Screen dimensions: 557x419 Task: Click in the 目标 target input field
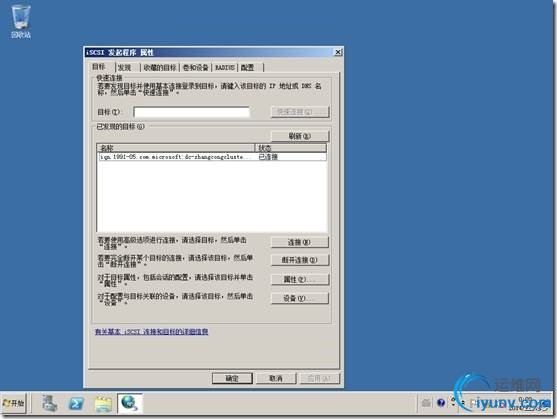tap(191, 112)
